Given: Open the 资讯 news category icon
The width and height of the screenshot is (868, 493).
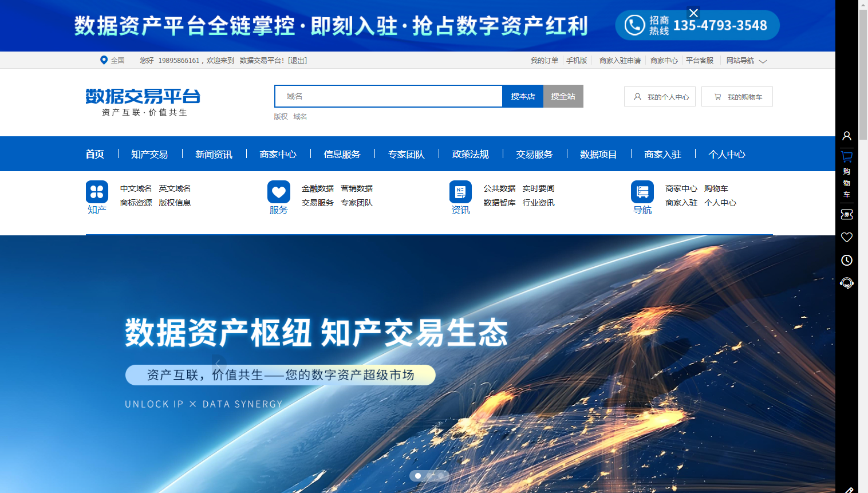Looking at the screenshot, I should (460, 192).
